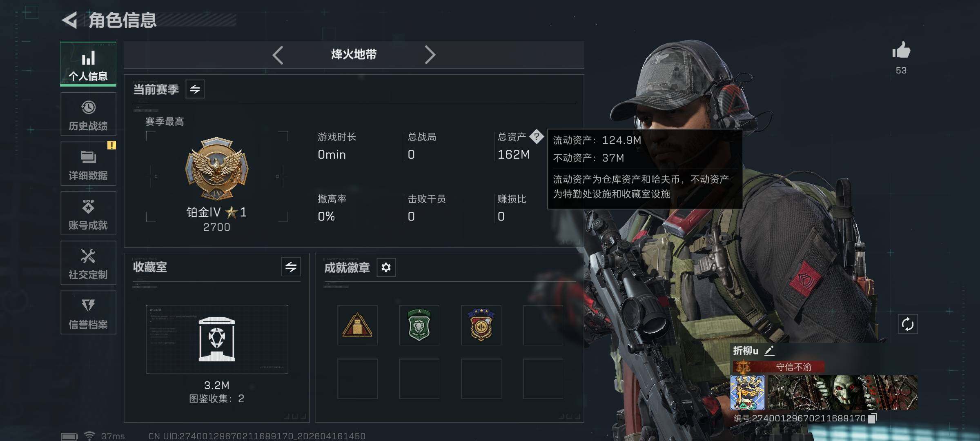Screen dimensions: 980x441
Task: Open the triangle achievement badge
Action: (357, 325)
